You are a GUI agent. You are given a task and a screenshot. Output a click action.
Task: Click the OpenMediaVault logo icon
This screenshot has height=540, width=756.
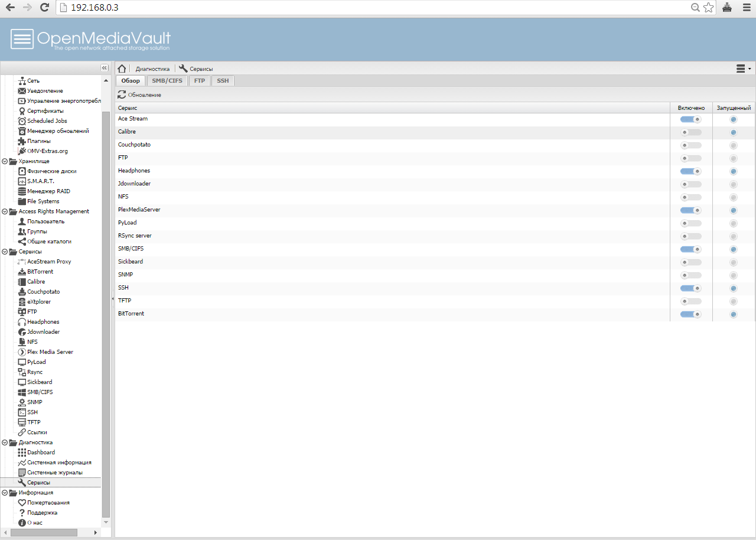22,39
